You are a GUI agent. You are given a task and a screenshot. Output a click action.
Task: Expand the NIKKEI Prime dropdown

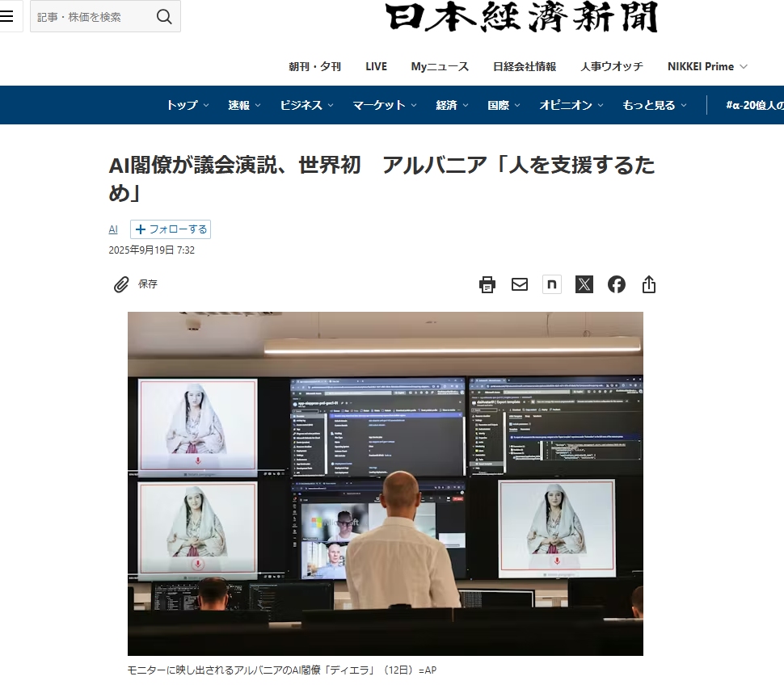(x=707, y=66)
